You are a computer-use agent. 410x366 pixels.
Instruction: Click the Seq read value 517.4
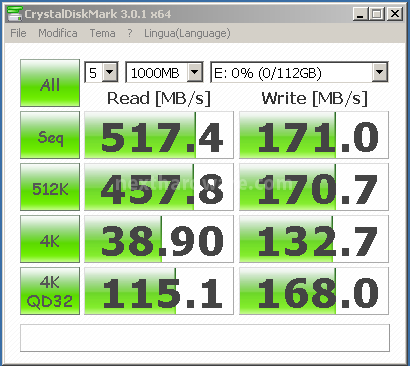[x=159, y=135]
